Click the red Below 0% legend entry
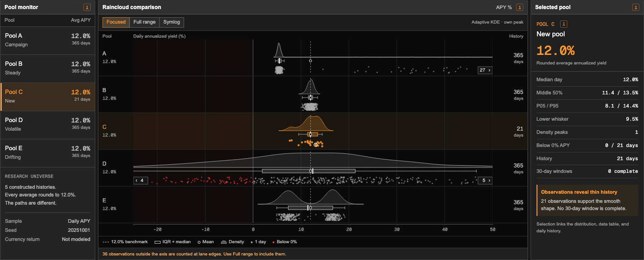The image size is (644, 260). tap(285, 242)
